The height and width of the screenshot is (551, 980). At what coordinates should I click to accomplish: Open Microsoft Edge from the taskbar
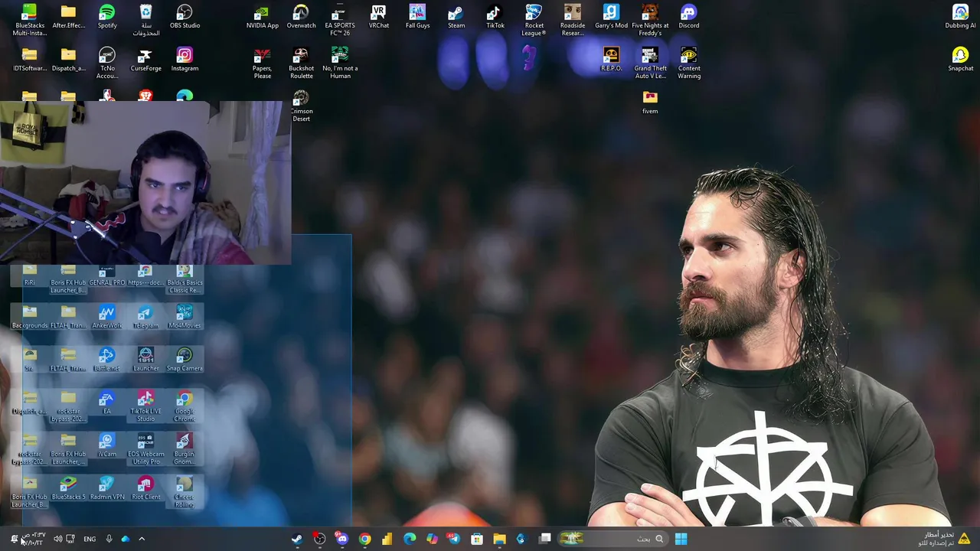coord(410,539)
